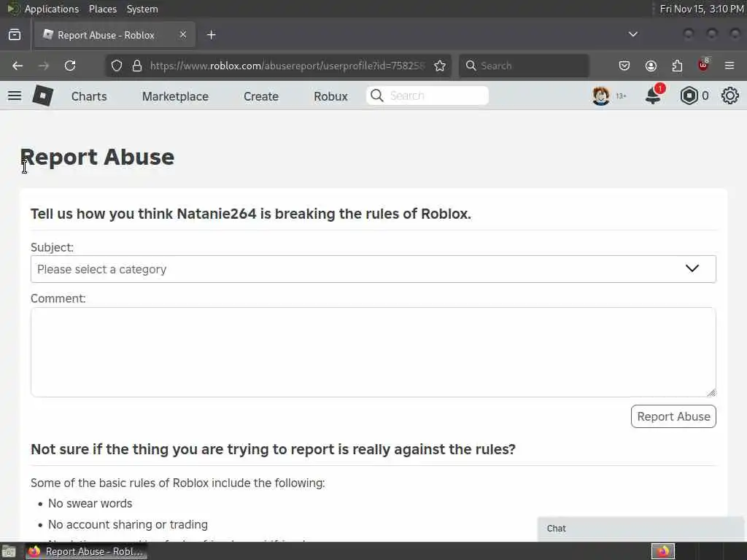Open the list all tabs dropdown arrow
747x560 pixels.
[633, 34]
